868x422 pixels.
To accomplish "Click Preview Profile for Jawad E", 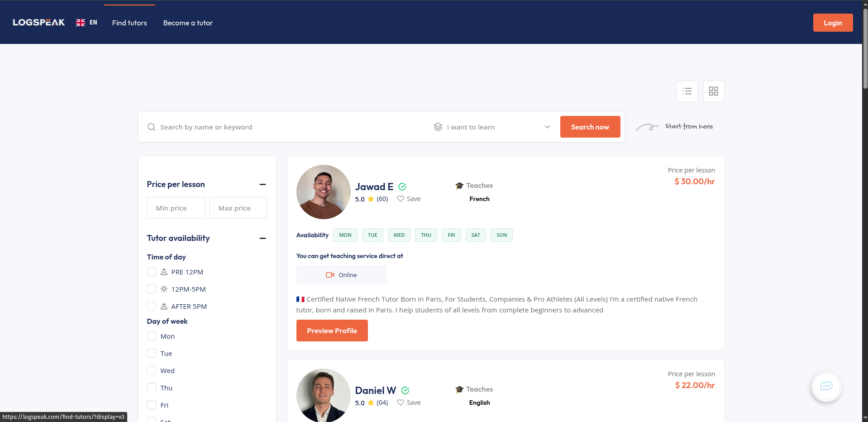I will pyautogui.click(x=332, y=331).
